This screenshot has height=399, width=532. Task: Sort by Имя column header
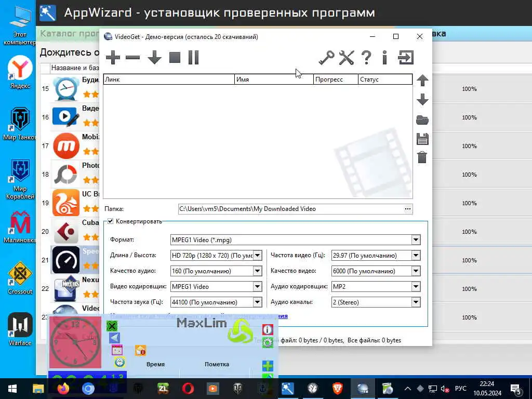pos(274,79)
